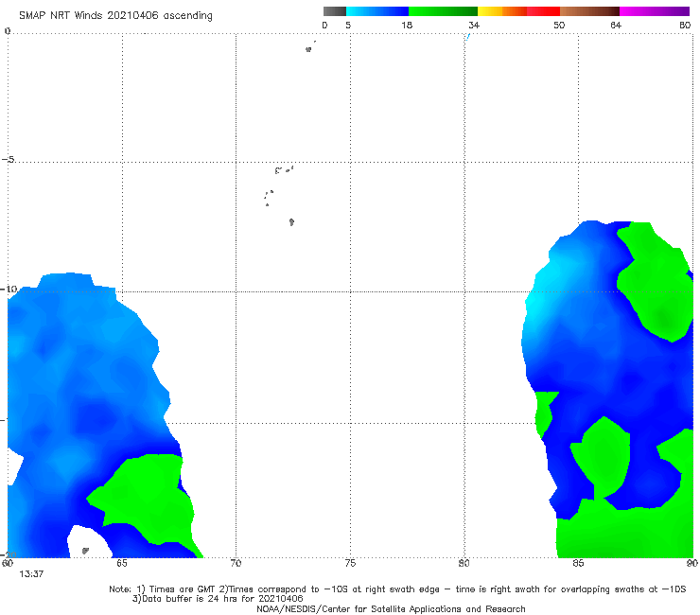Click longitude axis label '65'
The image size is (700, 615).
pos(122,563)
